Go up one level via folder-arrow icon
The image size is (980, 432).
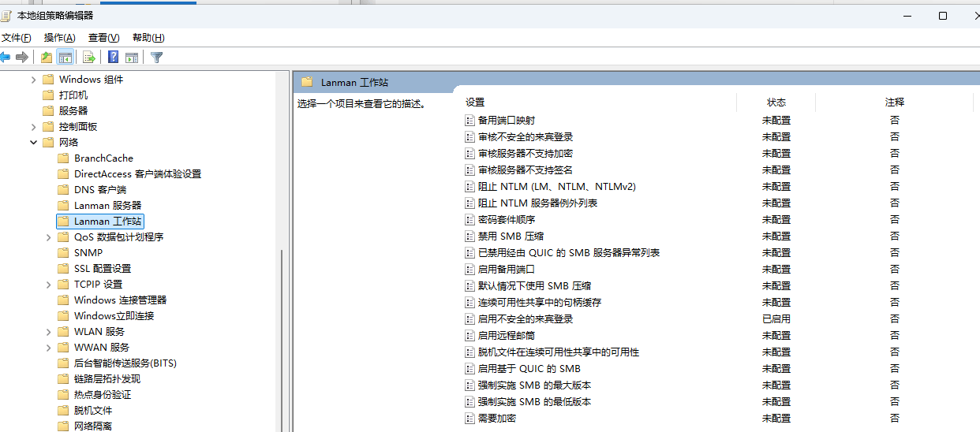click(x=47, y=57)
